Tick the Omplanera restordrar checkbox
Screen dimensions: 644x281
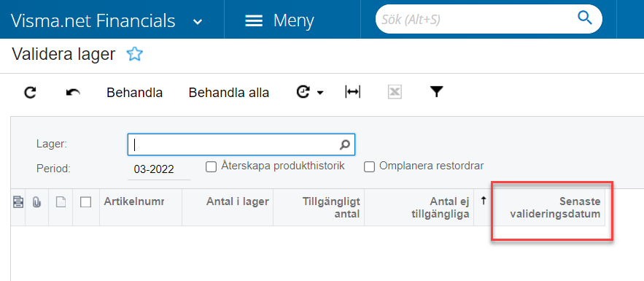click(369, 167)
